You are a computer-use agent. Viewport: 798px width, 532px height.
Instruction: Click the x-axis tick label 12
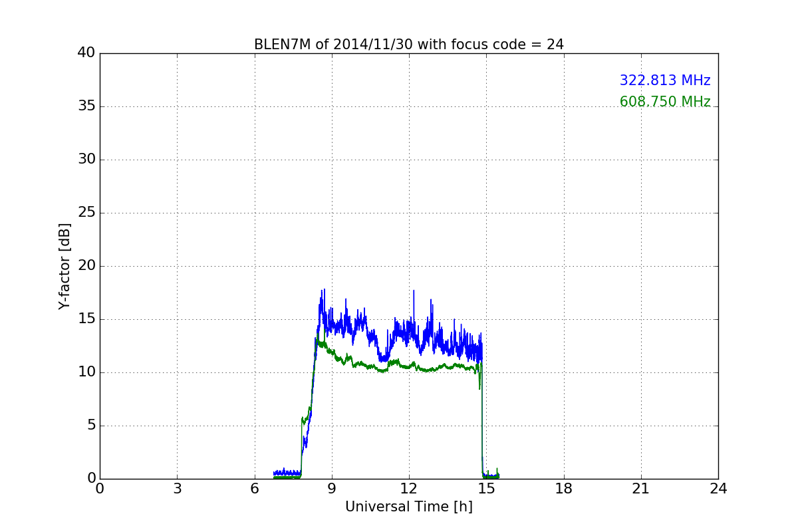(409, 489)
